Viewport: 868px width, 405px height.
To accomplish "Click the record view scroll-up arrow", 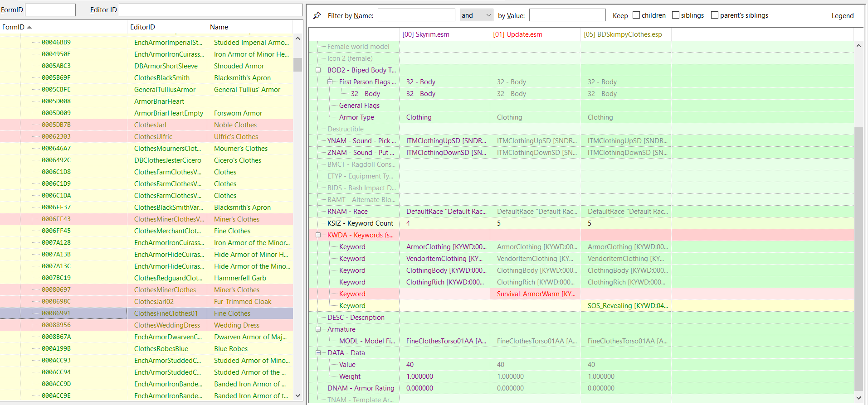I will pos(858,46).
